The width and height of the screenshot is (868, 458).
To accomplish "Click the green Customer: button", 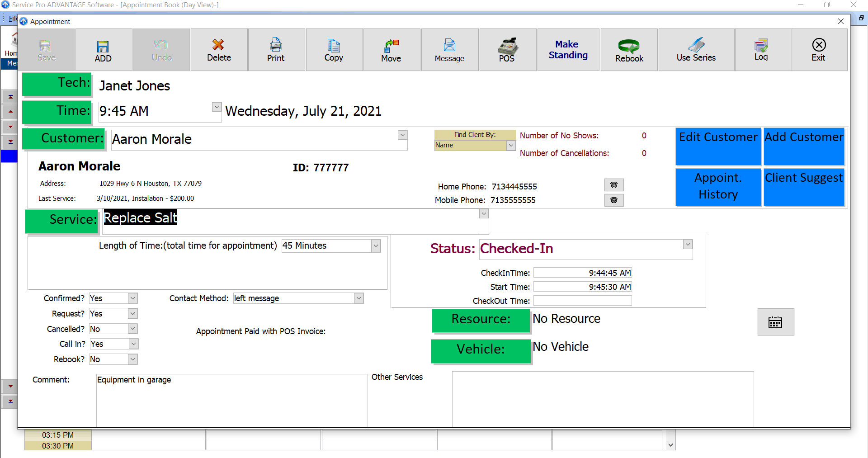I will click(x=64, y=139).
